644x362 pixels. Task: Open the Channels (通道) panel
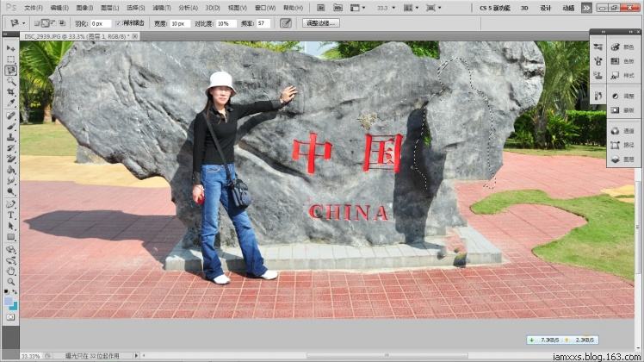622,131
